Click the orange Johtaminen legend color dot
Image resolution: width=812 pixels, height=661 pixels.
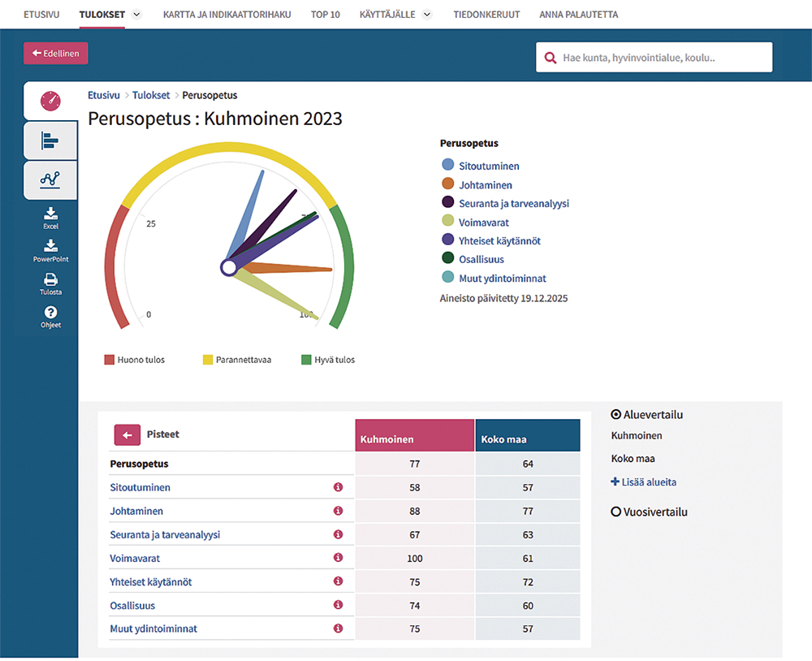[x=448, y=185]
